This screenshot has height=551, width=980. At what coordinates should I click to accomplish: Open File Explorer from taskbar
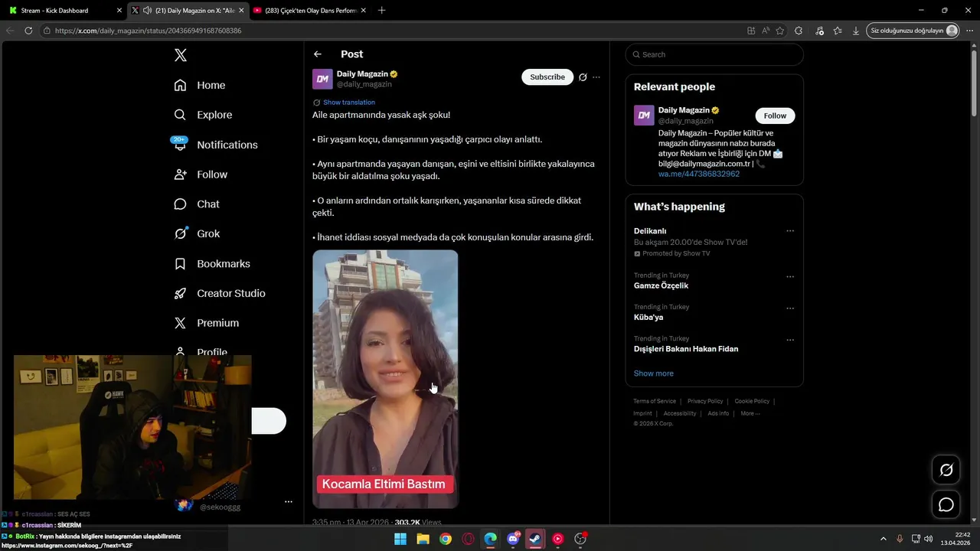(423, 539)
